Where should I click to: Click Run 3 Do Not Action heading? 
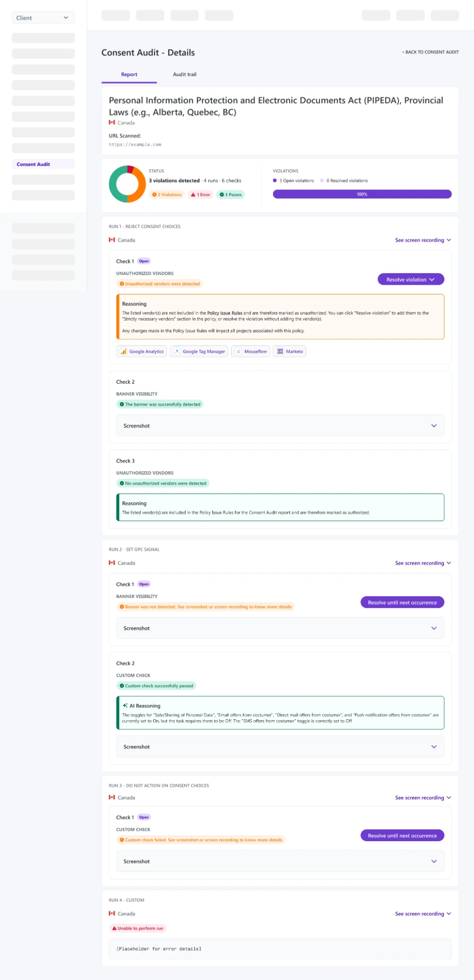pos(159,786)
